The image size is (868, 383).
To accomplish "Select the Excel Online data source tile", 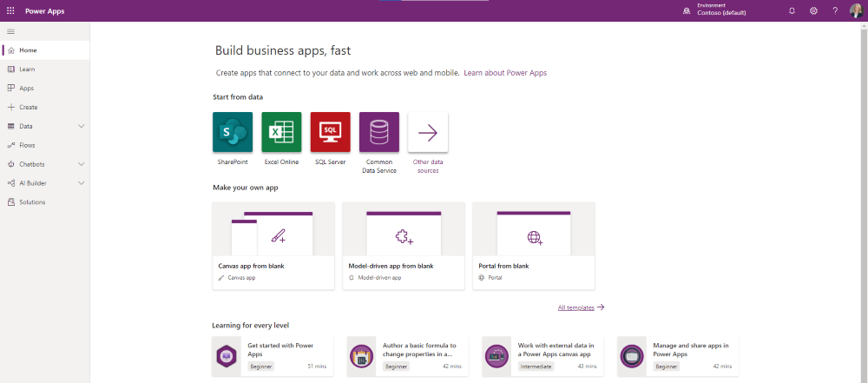I will click(281, 132).
